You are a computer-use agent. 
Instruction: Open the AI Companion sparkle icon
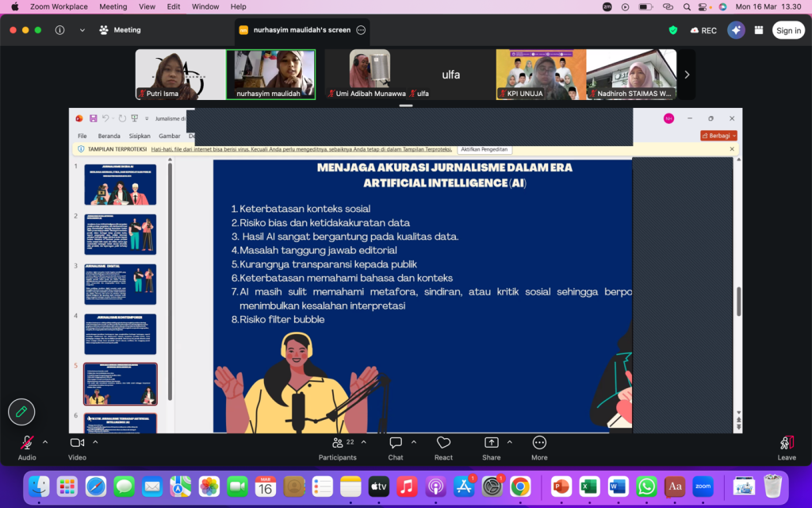pyautogui.click(x=736, y=30)
